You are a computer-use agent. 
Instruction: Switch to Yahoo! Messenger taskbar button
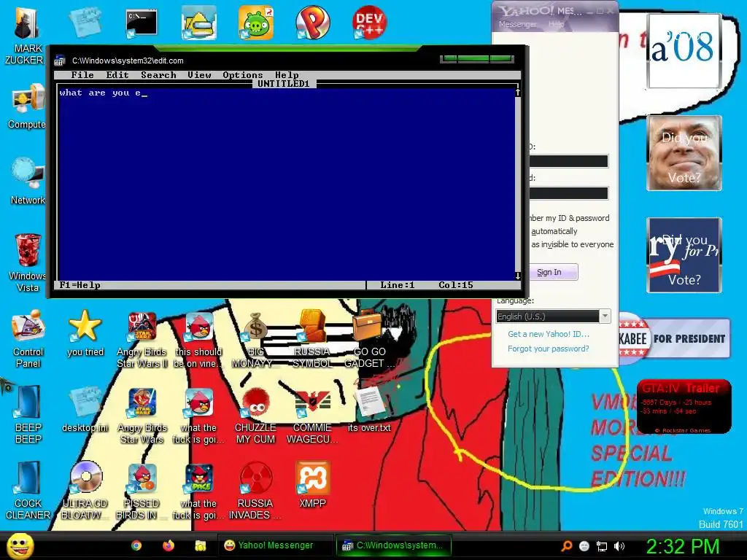pos(275,545)
